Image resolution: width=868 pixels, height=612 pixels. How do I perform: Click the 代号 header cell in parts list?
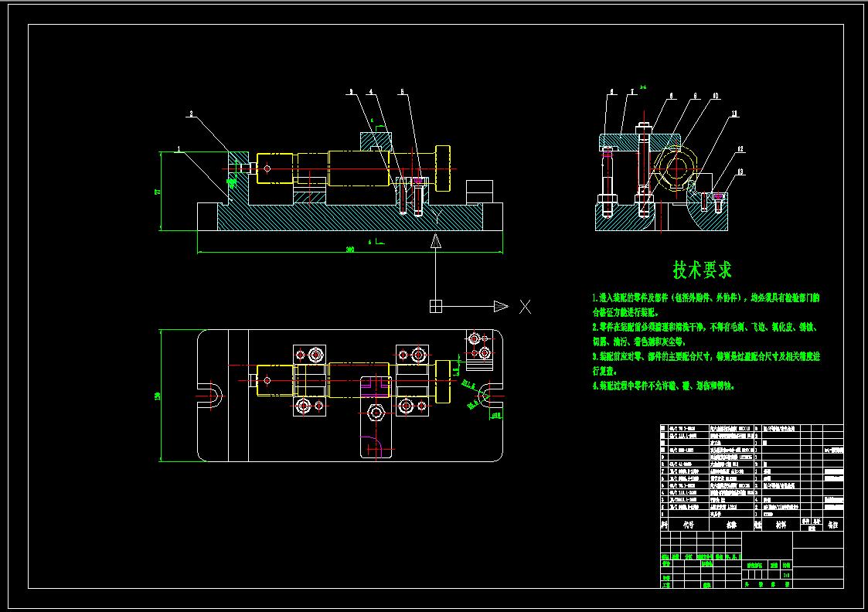[x=688, y=525]
